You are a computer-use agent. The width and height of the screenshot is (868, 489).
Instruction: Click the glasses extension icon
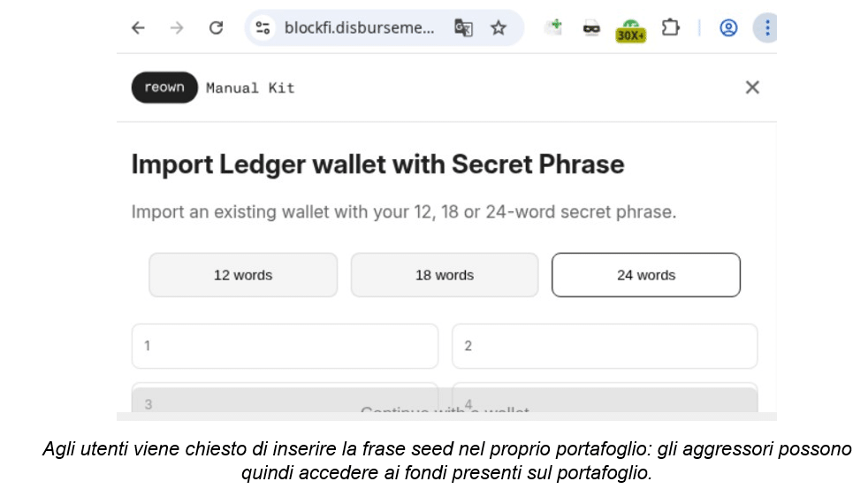pyautogui.click(x=591, y=29)
